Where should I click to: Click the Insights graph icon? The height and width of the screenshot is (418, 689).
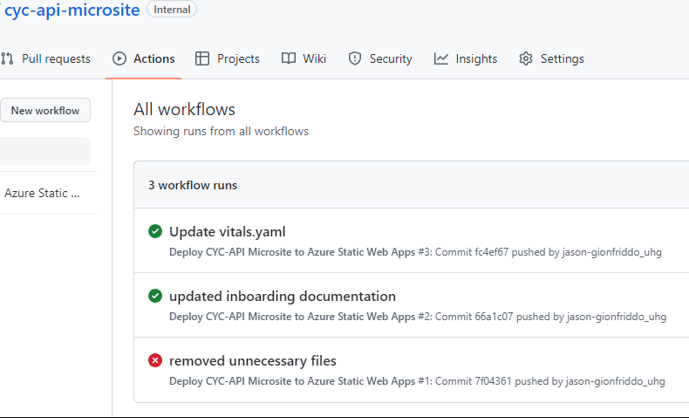441,59
